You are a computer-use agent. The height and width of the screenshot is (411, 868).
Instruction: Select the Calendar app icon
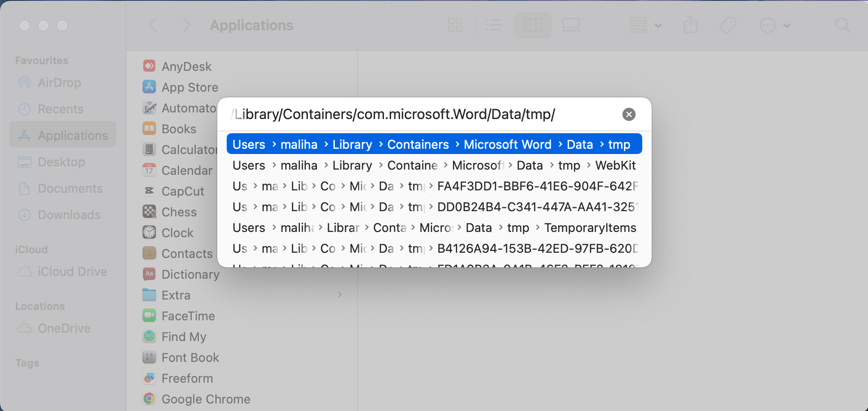click(x=149, y=170)
